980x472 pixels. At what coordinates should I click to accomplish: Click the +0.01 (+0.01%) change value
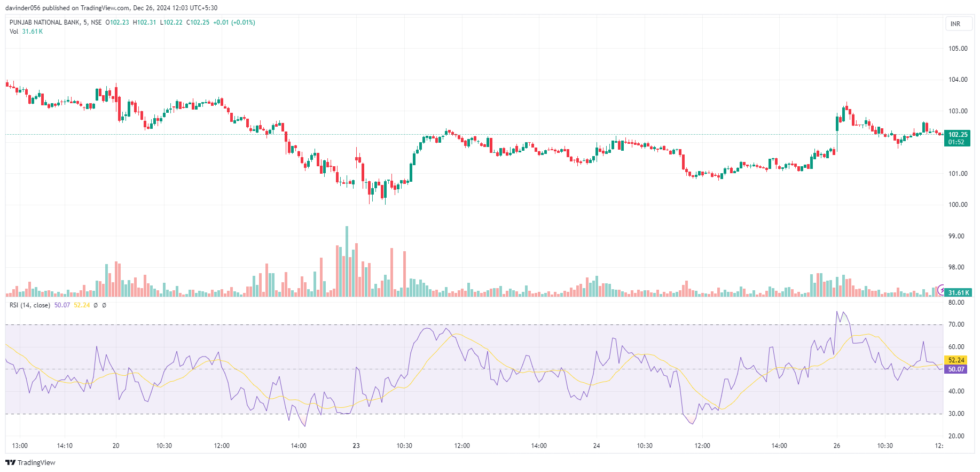point(234,22)
